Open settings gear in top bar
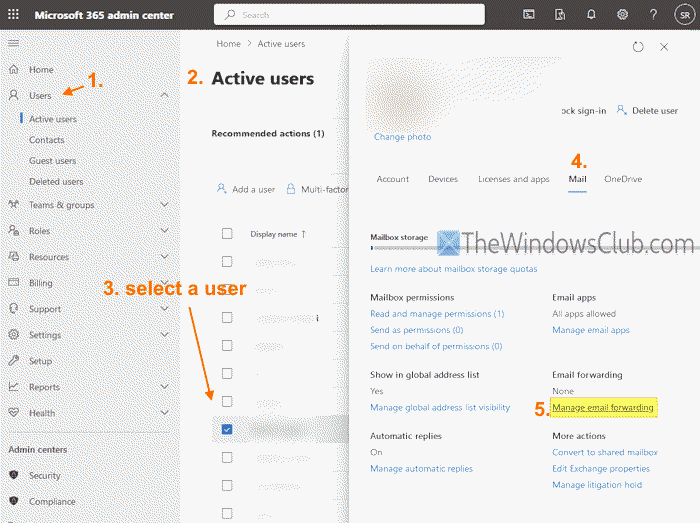 click(x=622, y=15)
